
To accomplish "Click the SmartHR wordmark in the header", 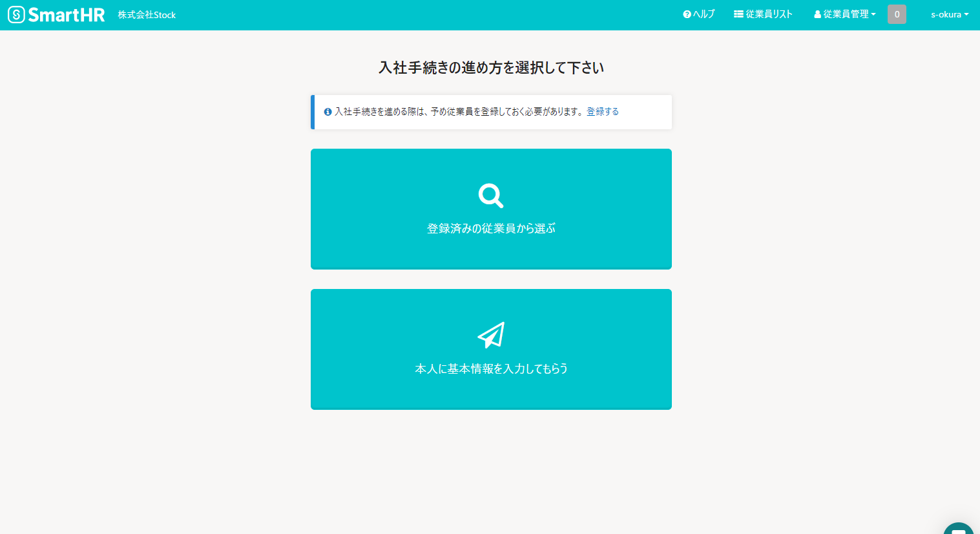I will (65, 14).
